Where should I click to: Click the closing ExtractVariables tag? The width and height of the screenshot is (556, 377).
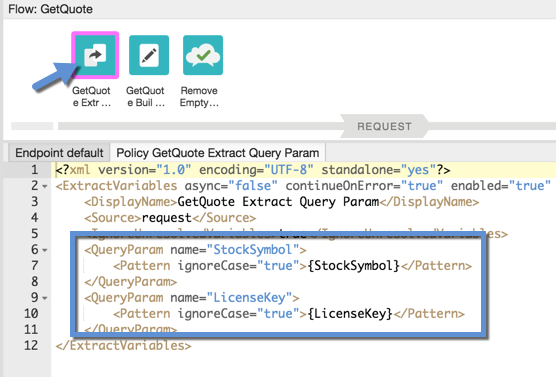point(123,345)
